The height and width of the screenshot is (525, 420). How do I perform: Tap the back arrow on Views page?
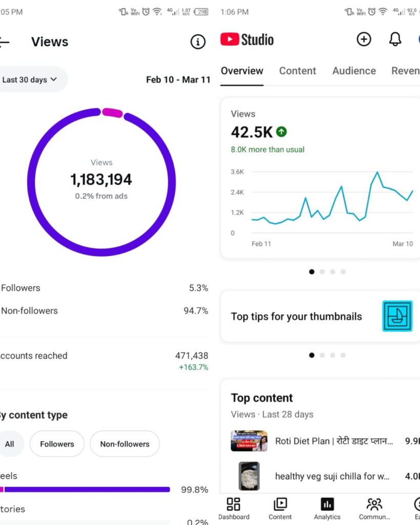pos(4,42)
